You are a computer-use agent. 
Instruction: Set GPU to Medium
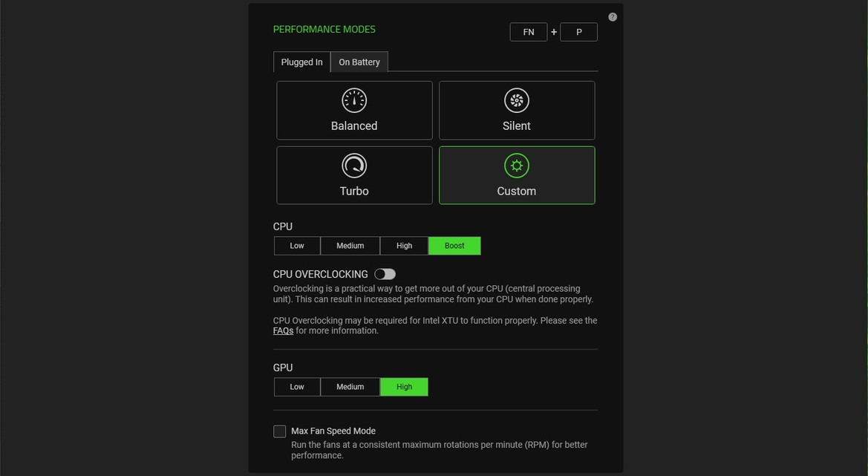click(350, 387)
